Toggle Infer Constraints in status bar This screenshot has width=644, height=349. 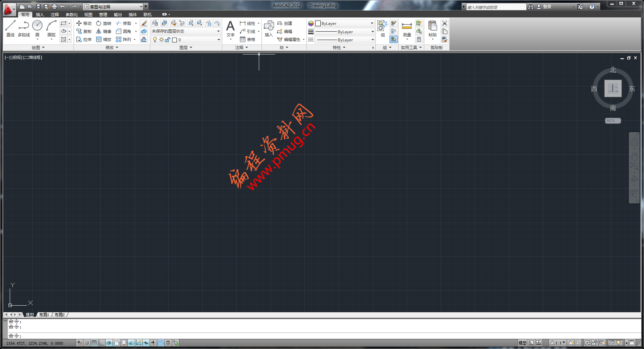pyautogui.click(x=79, y=343)
